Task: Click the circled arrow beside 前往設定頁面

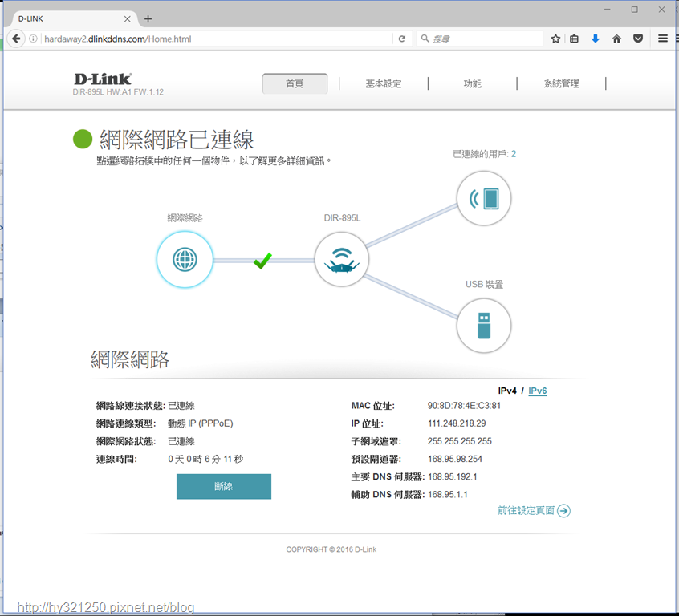Action: [x=563, y=511]
